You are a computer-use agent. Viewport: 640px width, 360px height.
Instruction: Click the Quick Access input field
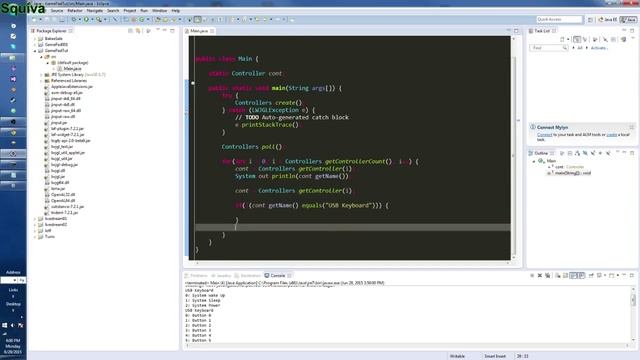pyautogui.click(x=559, y=19)
